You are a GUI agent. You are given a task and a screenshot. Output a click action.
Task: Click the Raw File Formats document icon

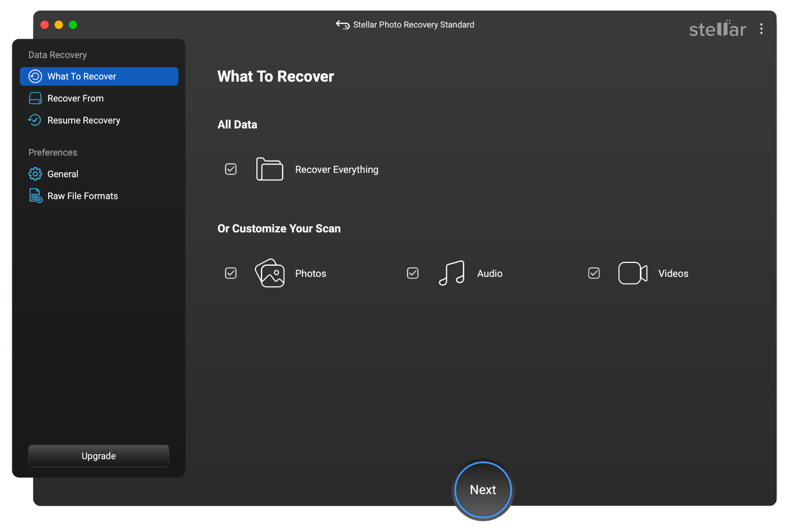point(35,196)
